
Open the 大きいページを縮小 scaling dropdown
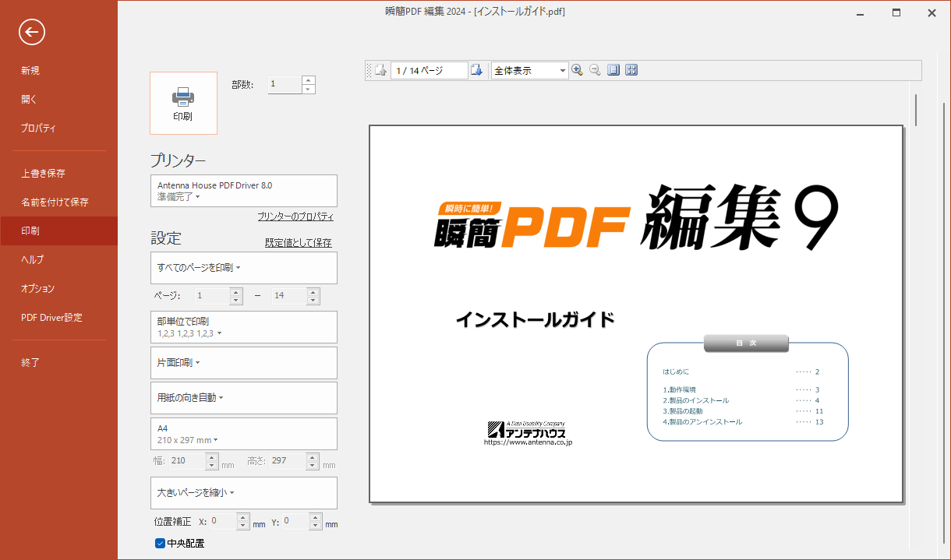(243, 493)
